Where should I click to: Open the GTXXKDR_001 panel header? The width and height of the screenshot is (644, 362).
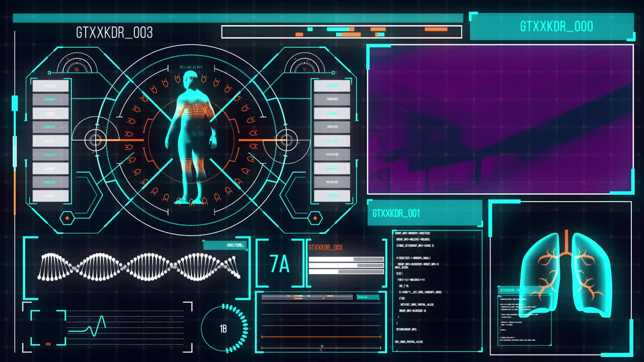point(424,213)
